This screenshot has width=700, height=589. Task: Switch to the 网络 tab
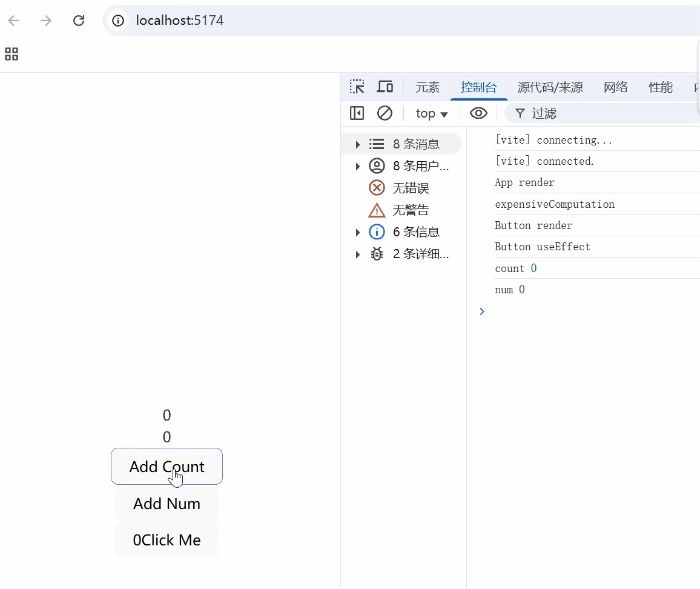616,87
